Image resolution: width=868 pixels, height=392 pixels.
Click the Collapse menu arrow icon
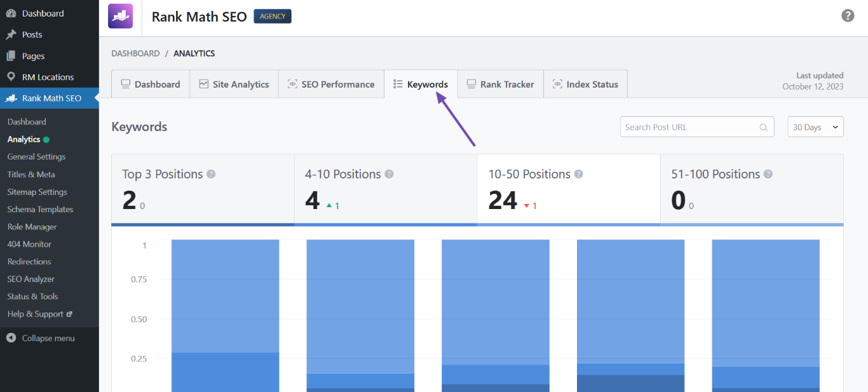point(11,338)
